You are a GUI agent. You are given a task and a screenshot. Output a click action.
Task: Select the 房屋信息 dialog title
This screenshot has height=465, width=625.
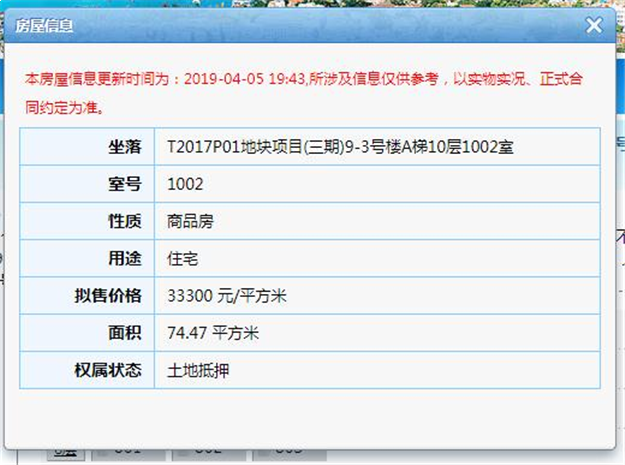44,26
